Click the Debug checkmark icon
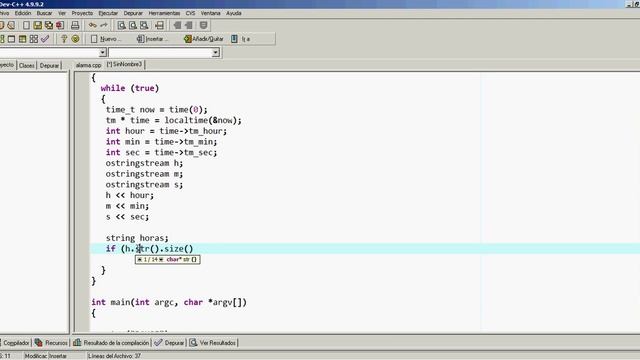This screenshot has height=360, width=640. (45, 39)
